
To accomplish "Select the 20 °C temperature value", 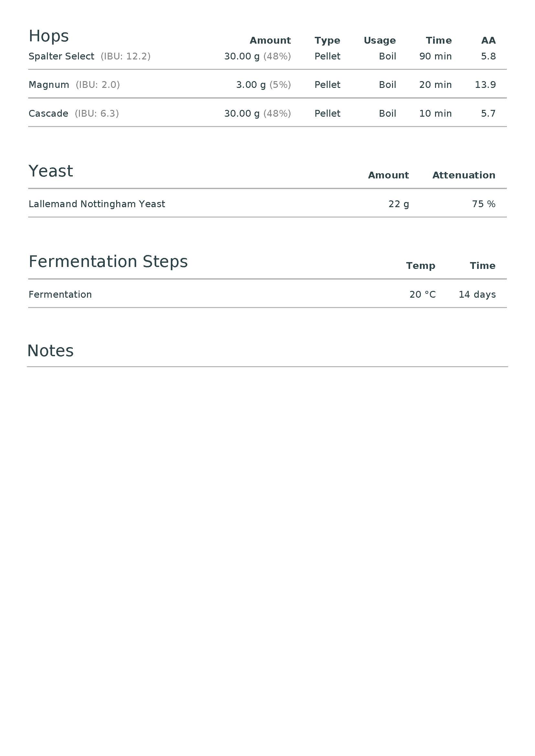I will click(422, 295).
